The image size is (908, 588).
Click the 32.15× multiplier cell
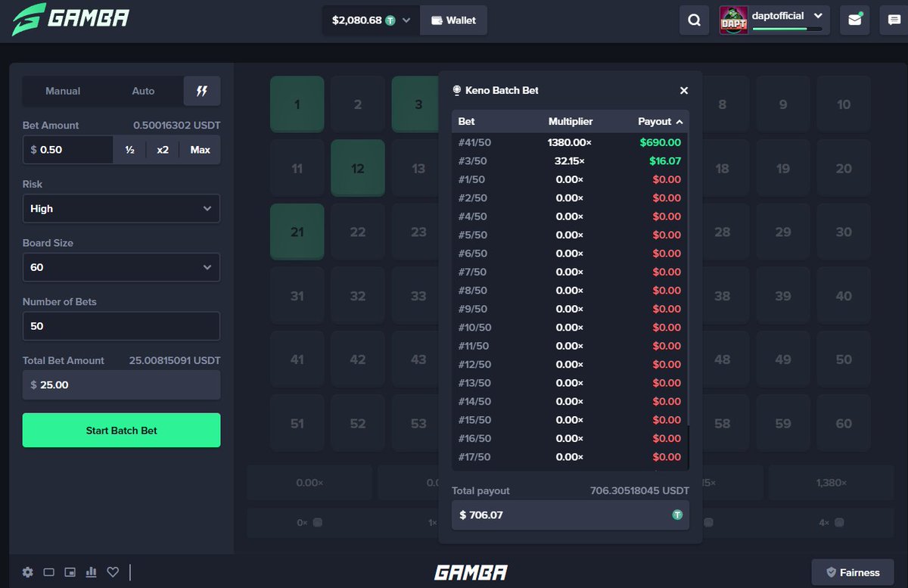(570, 161)
